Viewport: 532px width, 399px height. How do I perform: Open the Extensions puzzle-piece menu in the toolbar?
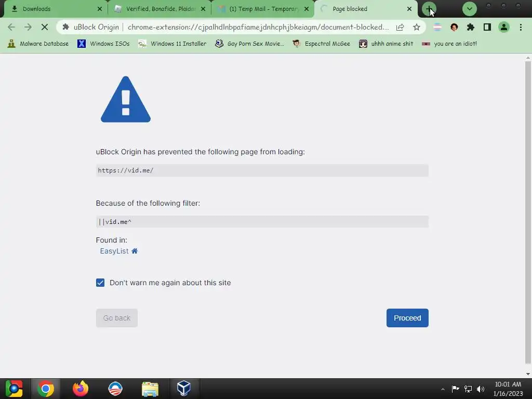471,27
